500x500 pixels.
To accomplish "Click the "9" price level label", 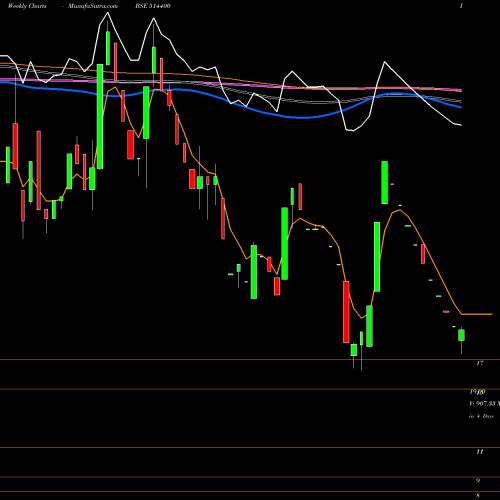I will tap(478, 480).
